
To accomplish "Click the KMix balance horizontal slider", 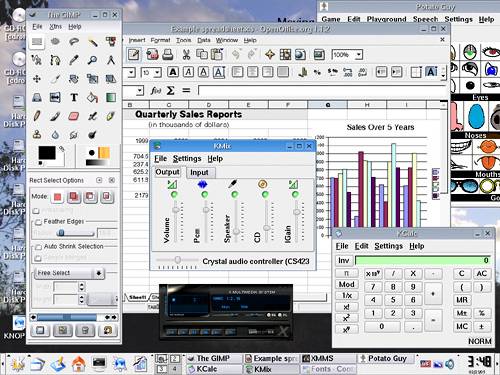I will tap(177, 260).
